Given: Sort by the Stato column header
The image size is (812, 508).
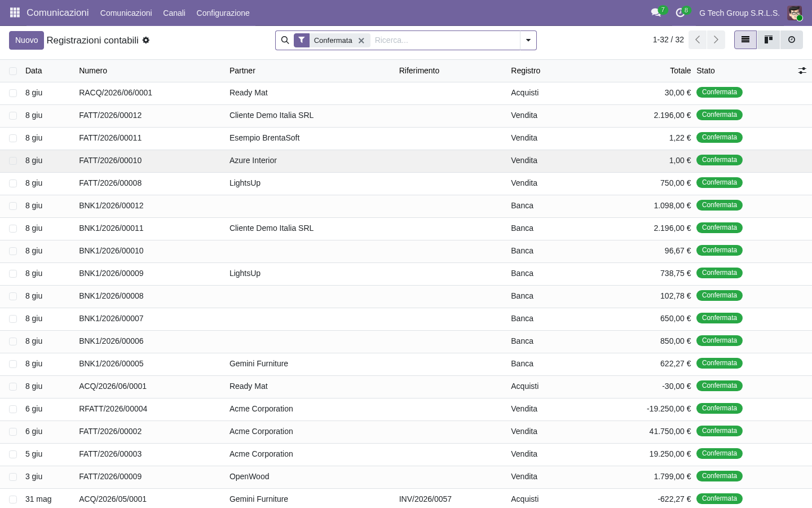Looking at the screenshot, I should [x=705, y=71].
